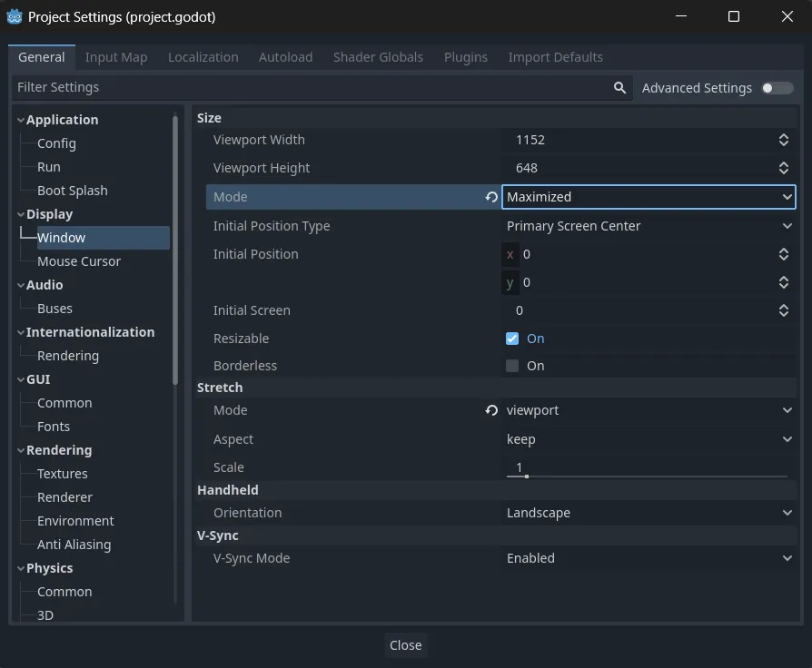
Task: Collapse the Application tree section
Action: 21,120
